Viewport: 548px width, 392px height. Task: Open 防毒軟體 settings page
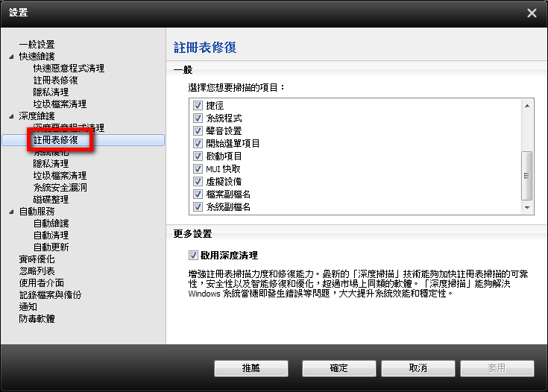click(x=37, y=319)
